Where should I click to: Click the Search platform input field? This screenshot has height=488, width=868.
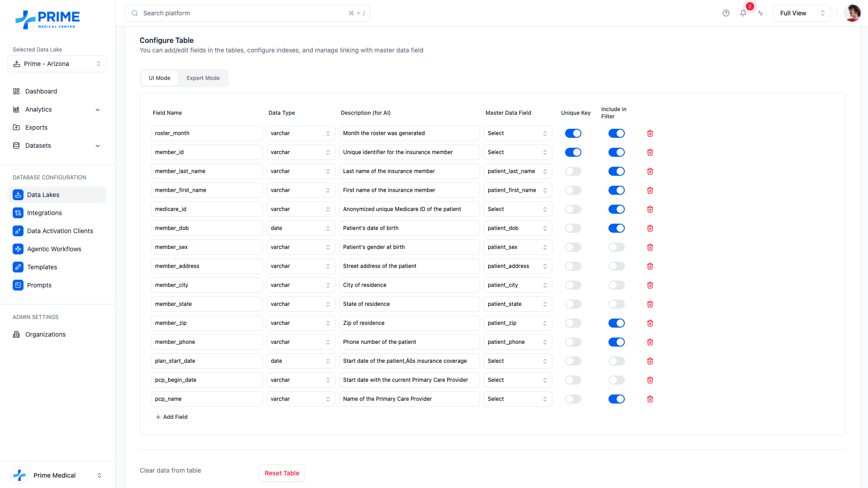tap(244, 13)
